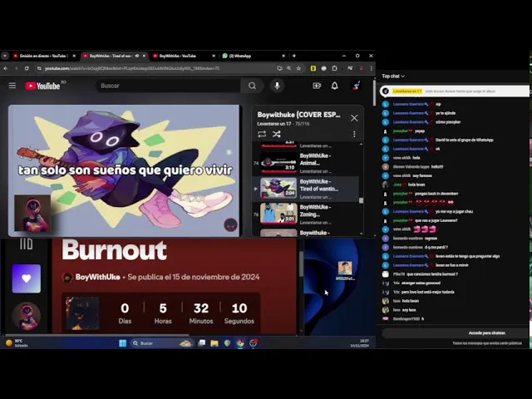532x399 pixels.
Task: Switch to BoyWithUke - Tired of tab
Action: click(115, 56)
